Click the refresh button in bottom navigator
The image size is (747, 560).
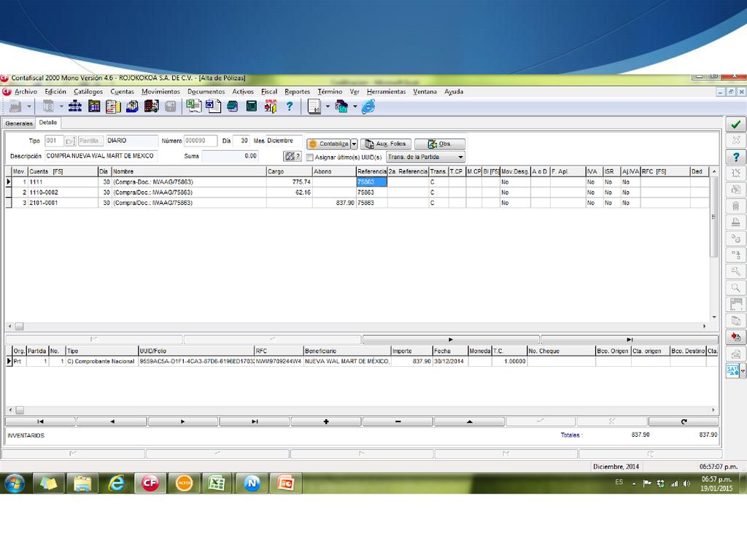pyautogui.click(x=684, y=421)
